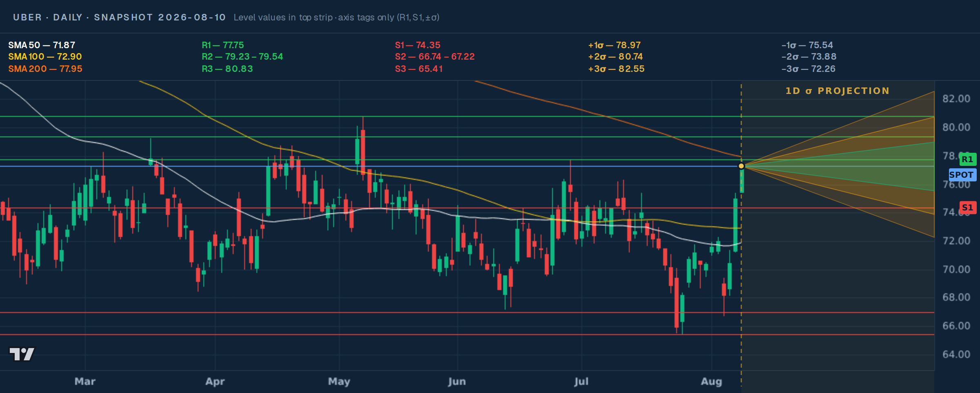Click the S1 — 74.35 level label

pos(418,45)
